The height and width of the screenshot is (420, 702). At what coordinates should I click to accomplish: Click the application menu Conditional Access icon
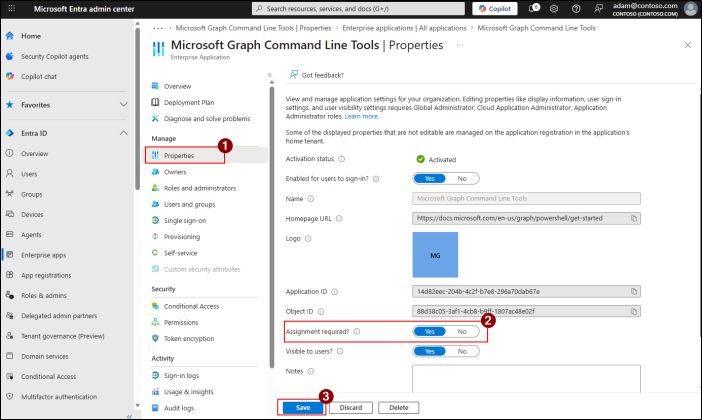point(155,306)
